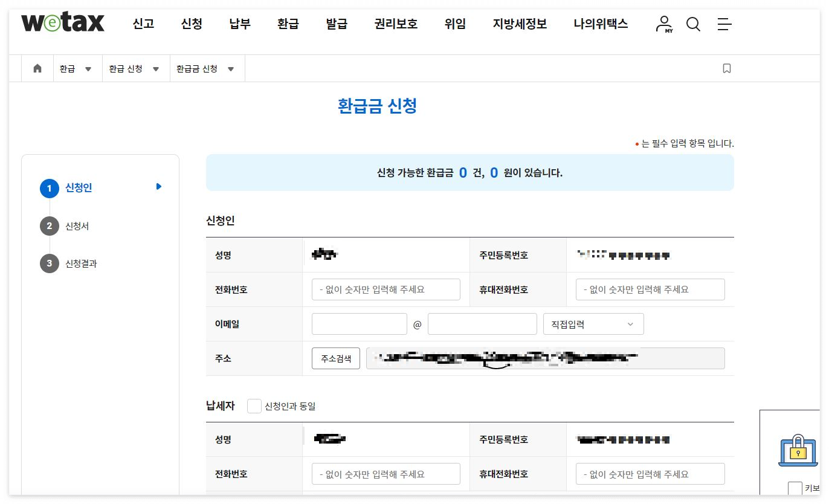This screenshot has height=504, width=829.
Task: Click the 주소검색 button
Action: click(x=335, y=358)
